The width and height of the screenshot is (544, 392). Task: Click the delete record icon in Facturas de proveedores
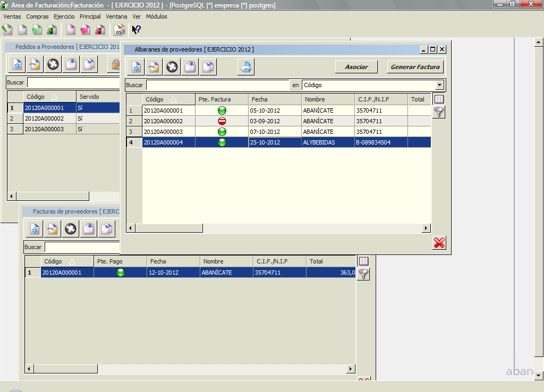(71, 229)
